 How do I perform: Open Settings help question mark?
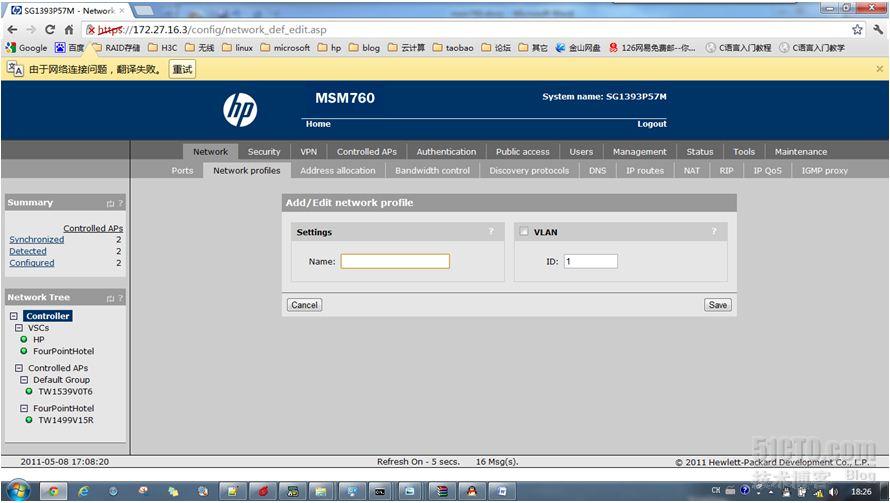coord(491,232)
